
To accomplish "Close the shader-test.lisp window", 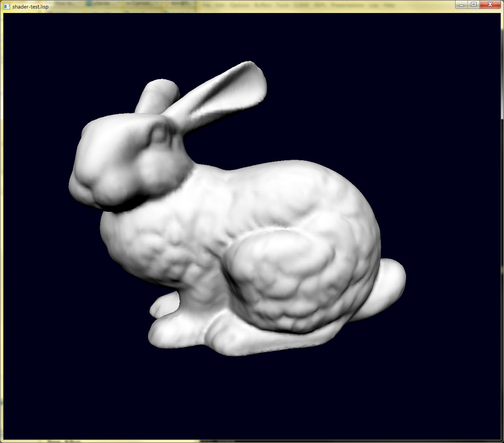I will point(490,5).
